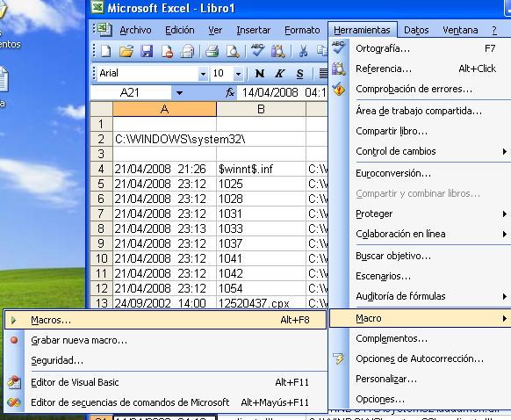511x420 pixels.
Task: Expand Auditoría de fórmulas submenu
Action: click(x=504, y=296)
